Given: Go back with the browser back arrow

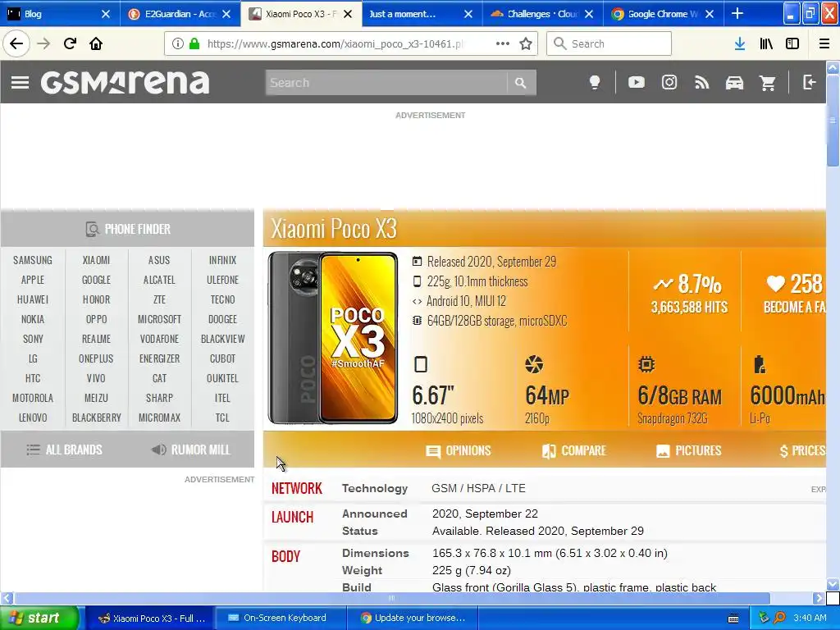Looking at the screenshot, I should pos(16,43).
